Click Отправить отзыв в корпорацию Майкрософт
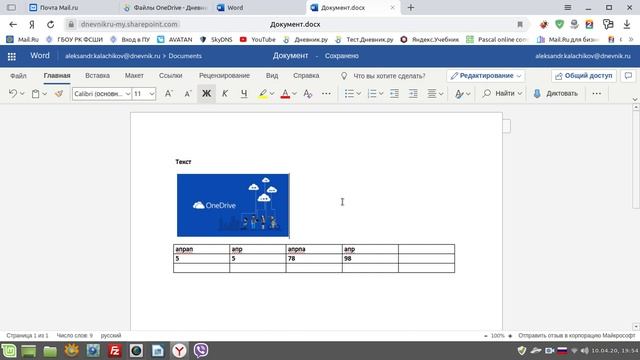This screenshot has height=360, width=640. click(576, 336)
